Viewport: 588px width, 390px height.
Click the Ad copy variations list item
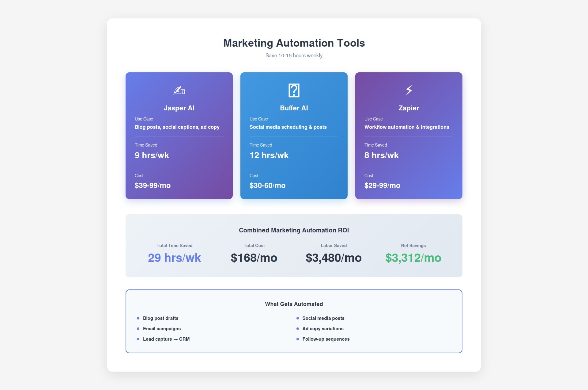323,329
